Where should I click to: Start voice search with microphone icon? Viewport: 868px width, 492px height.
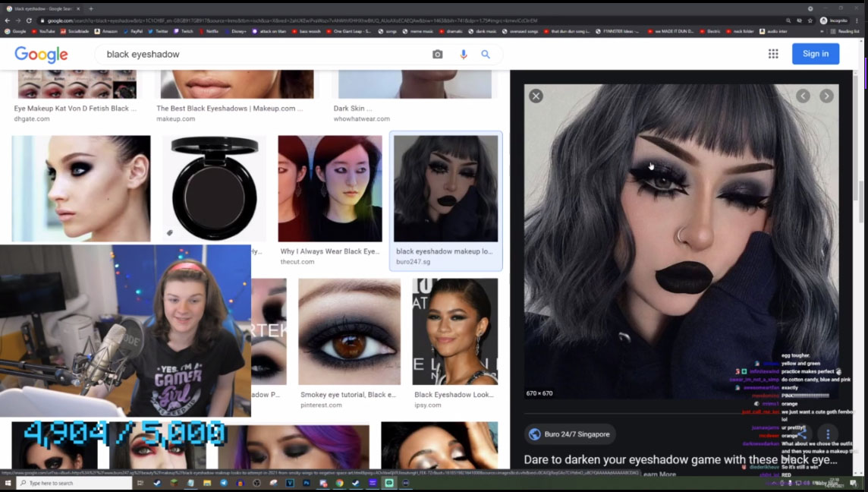click(x=464, y=55)
